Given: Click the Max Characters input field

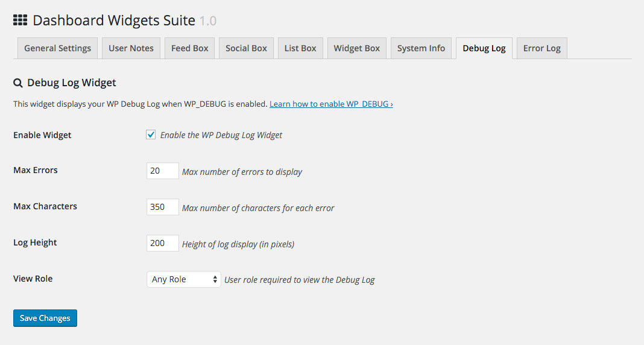Looking at the screenshot, I should click(x=163, y=207).
